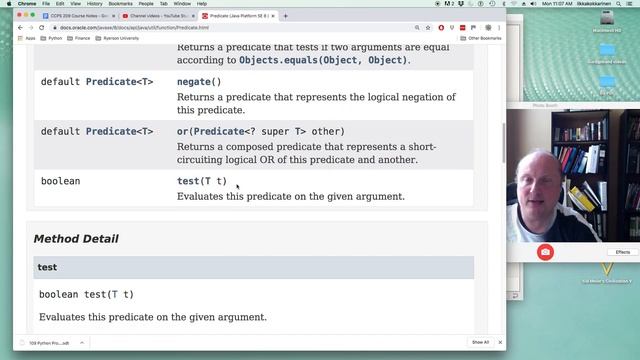Click the page vertical scrollbar thumb
The height and width of the screenshot is (360, 640).
504,142
